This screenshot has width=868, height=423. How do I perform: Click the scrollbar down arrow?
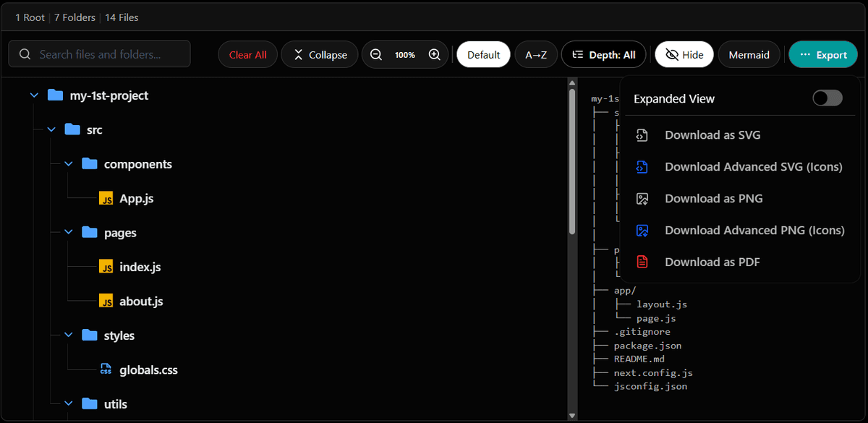(x=572, y=416)
